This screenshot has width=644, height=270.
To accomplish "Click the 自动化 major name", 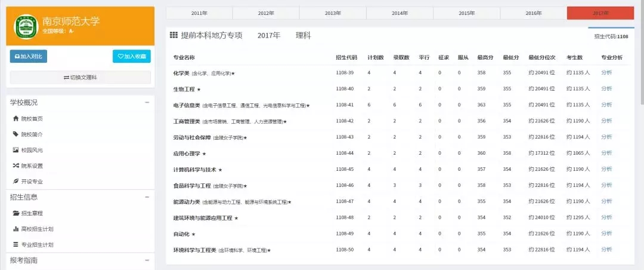I will tap(181, 234).
